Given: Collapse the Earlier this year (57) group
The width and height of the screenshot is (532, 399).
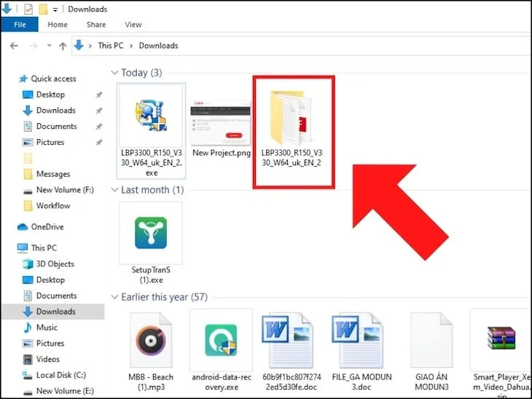Looking at the screenshot, I should point(114,297).
